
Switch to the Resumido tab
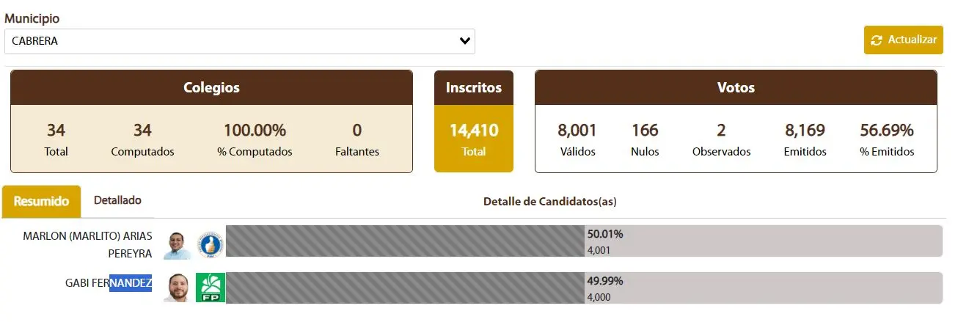point(41,201)
